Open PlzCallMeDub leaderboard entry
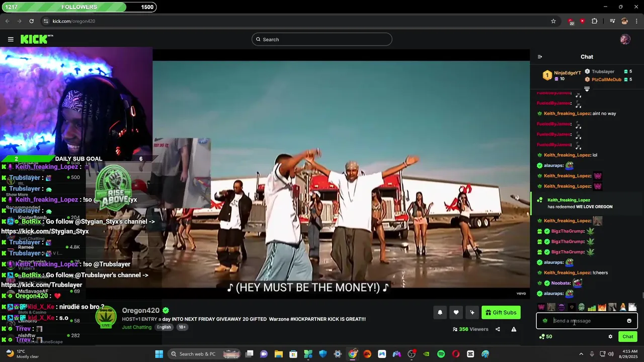 click(606, 79)
